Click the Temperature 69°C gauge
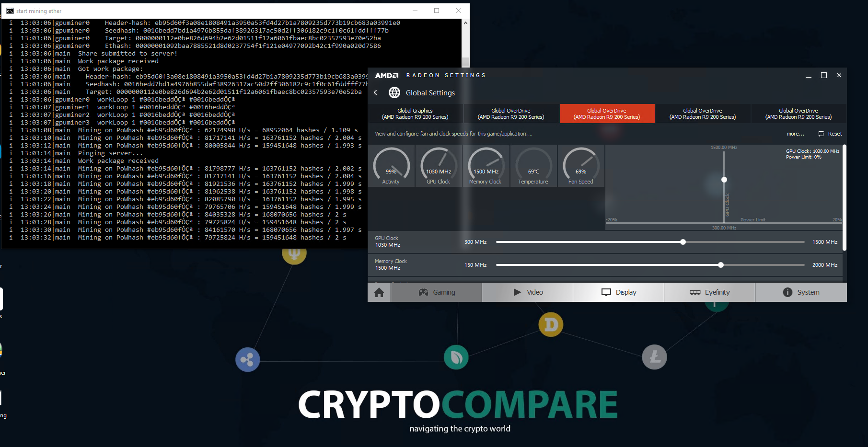The height and width of the screenshot is (447, 868). pyautogui.click(x=533, y=166)
